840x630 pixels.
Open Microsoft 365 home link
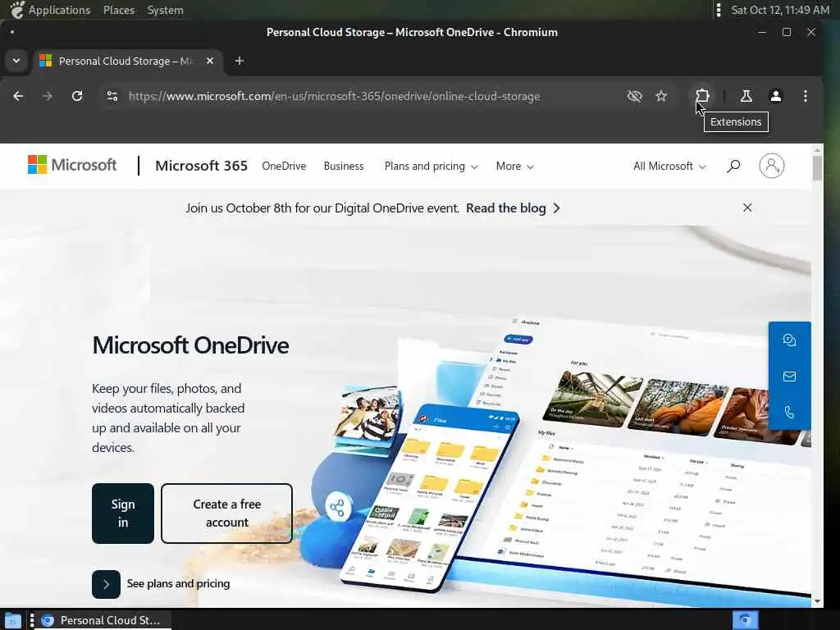202,166
